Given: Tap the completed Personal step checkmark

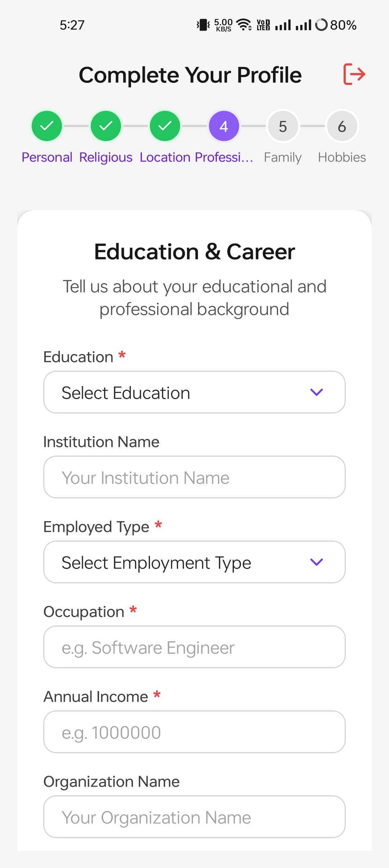Looking at the screenshot, I should coord(47,126).
